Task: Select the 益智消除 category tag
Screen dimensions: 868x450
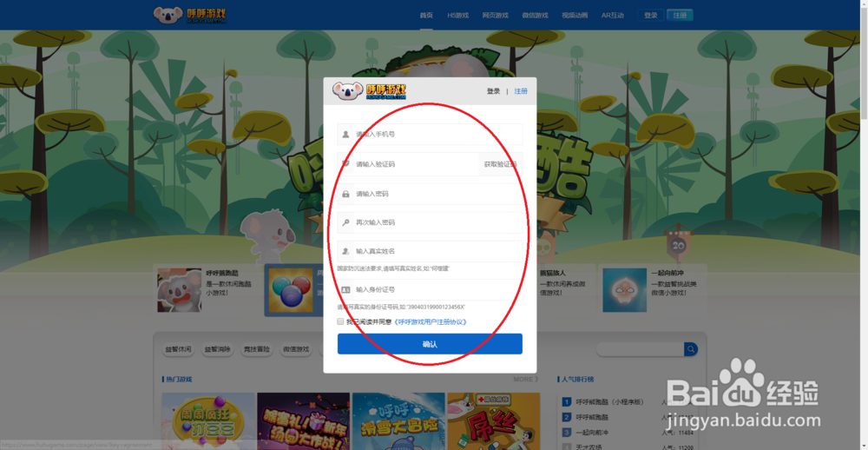Action: click(217, 350)
